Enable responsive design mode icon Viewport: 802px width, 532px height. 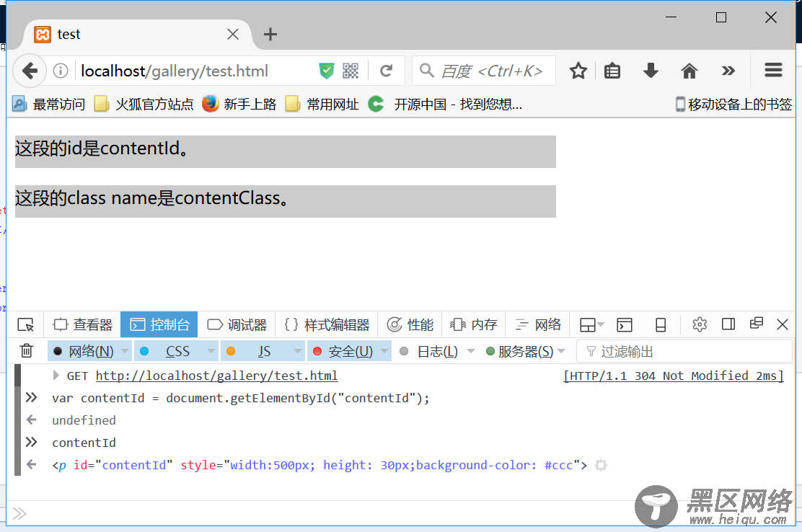click(661, 324)
